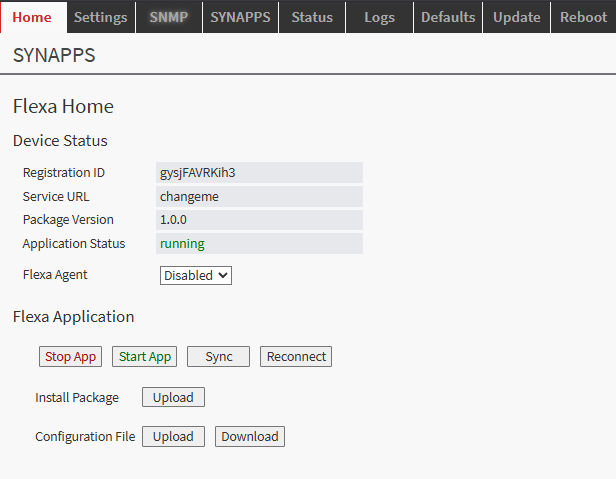Click Upload next to Install Package
This screenshot has height=479, width=616.
pos(173,397)
